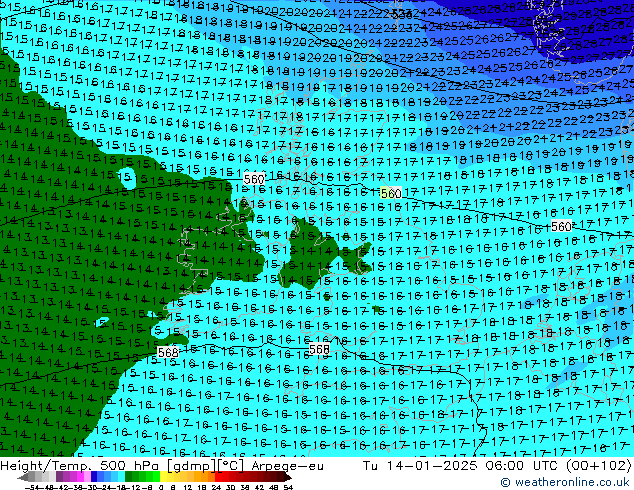634x490 pixels.
Task: Click the dark red arrow at the legend's right end
Action: 287,477
